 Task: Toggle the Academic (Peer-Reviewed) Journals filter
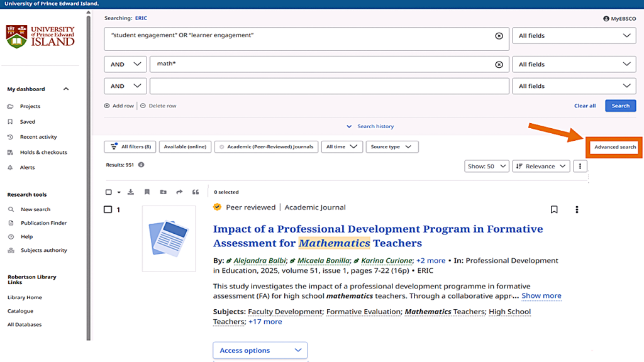pyautogui.click(x=266, y=147)
